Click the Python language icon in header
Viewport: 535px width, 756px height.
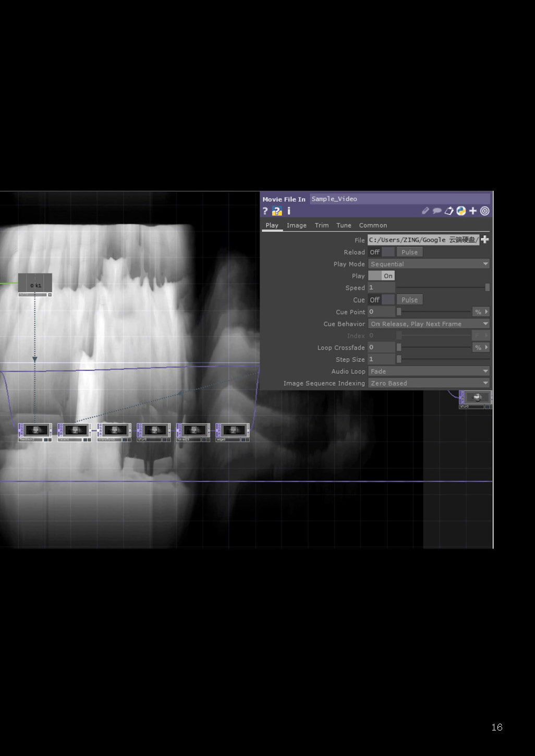coord(461,211)
